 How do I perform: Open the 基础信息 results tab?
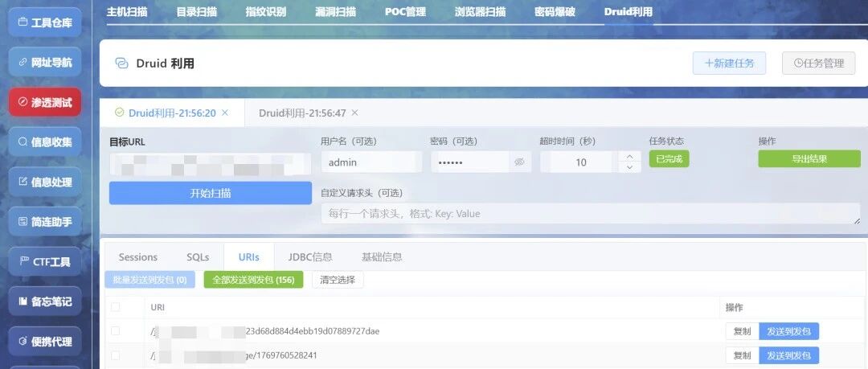[x=382, y=257]
